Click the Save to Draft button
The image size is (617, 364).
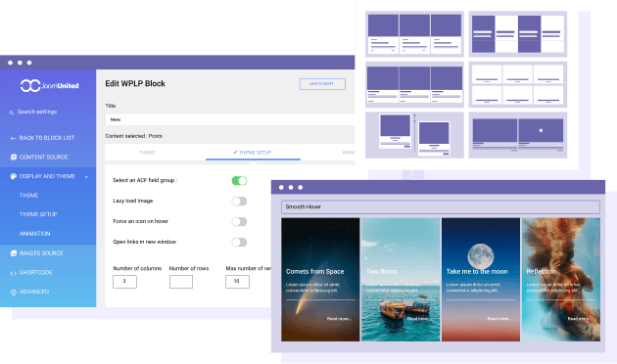pos(322,84)
